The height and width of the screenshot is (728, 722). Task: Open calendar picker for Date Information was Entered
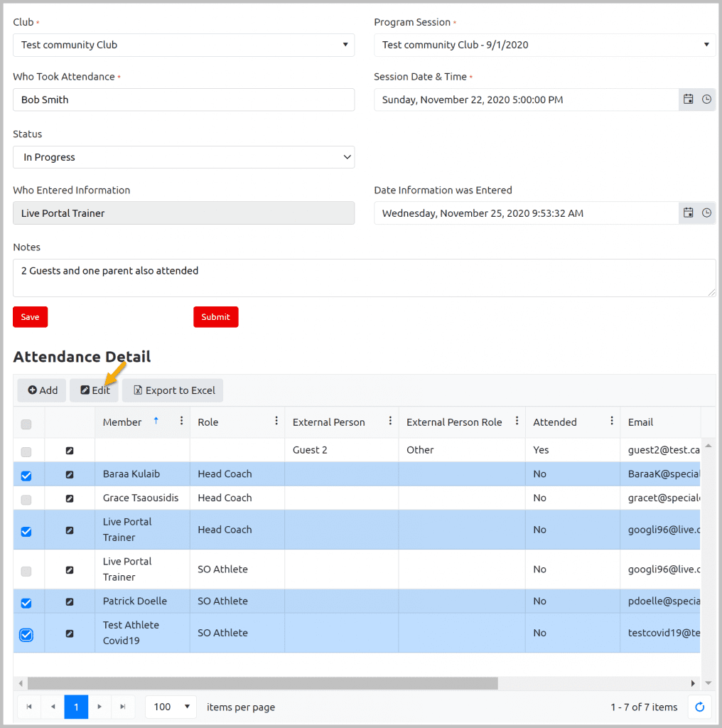pos(688,213)
